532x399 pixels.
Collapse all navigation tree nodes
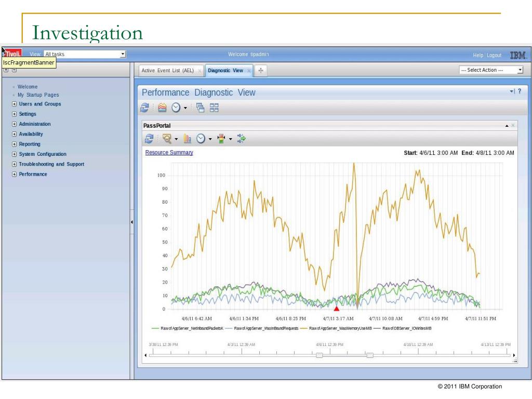(14, 70)
